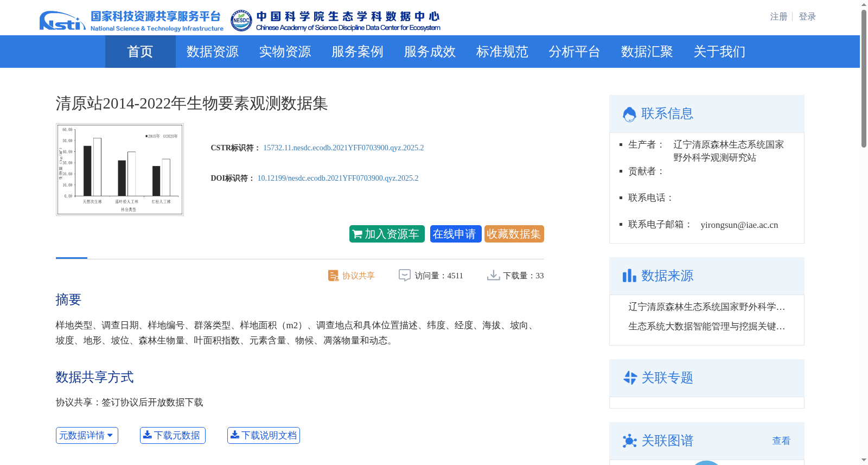
Task: Click the 登录 link
Action: (x=807, y=17)
